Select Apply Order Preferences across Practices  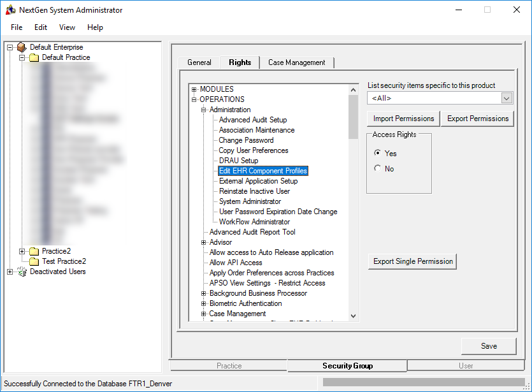[x=272, y=273]
